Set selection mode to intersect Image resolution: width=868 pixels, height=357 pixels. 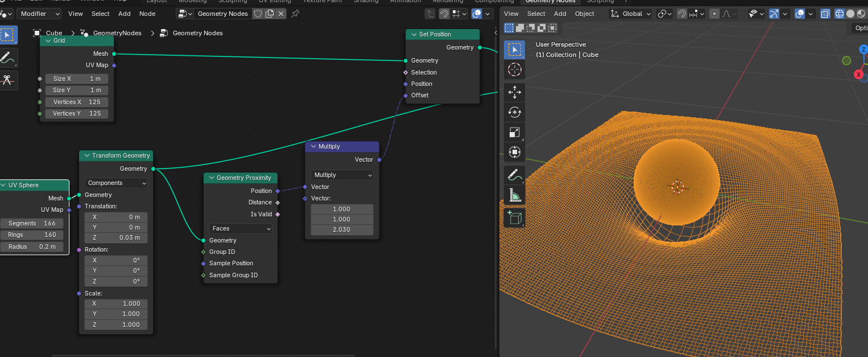[552, 27]
